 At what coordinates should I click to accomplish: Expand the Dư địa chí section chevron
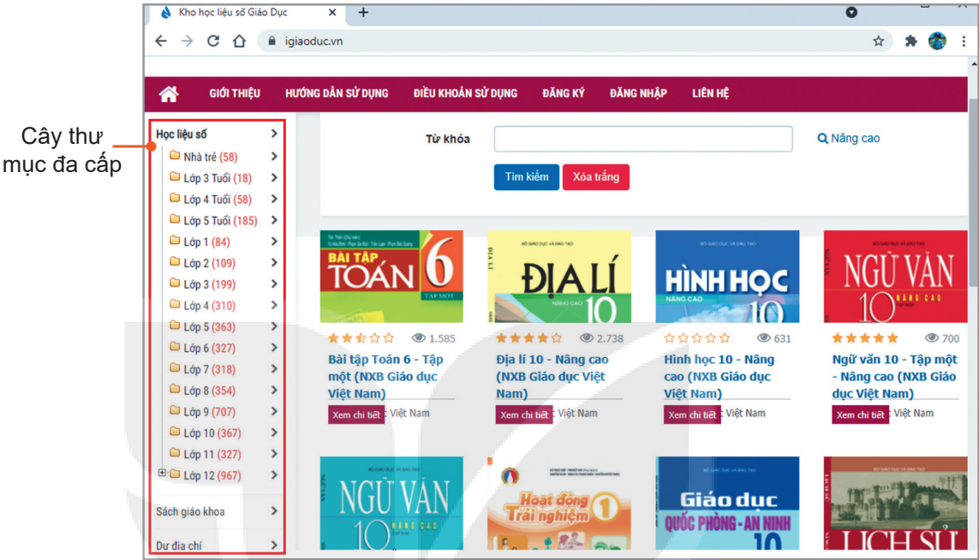(274, 545)
